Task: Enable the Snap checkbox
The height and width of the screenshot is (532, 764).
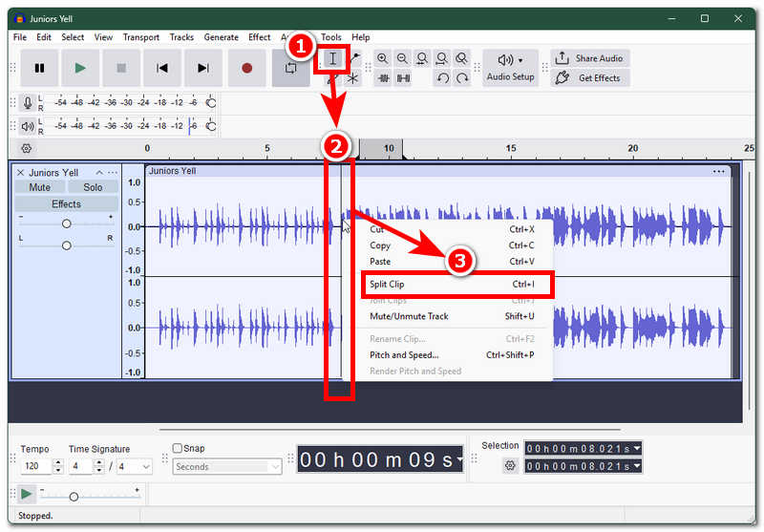Action: coord(178,448)
